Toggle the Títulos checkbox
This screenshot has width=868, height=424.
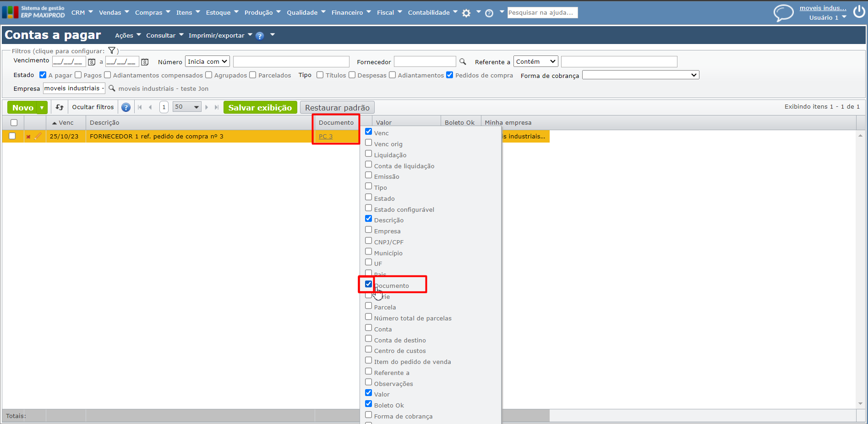(320, 75)
